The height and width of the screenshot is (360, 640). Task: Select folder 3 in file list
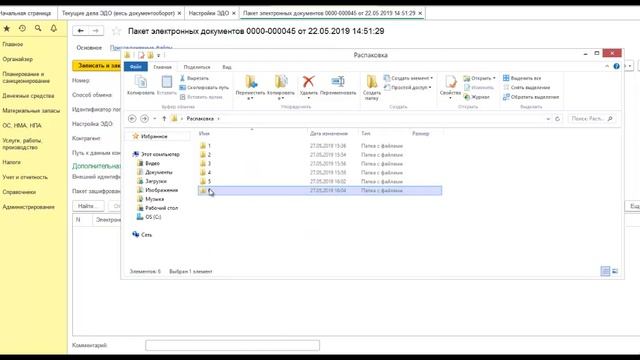320,164
